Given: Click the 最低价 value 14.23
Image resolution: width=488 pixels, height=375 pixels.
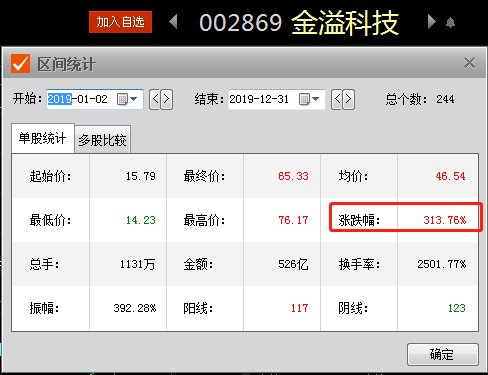Looking at the screenshot, I should [x=141, y=220].
